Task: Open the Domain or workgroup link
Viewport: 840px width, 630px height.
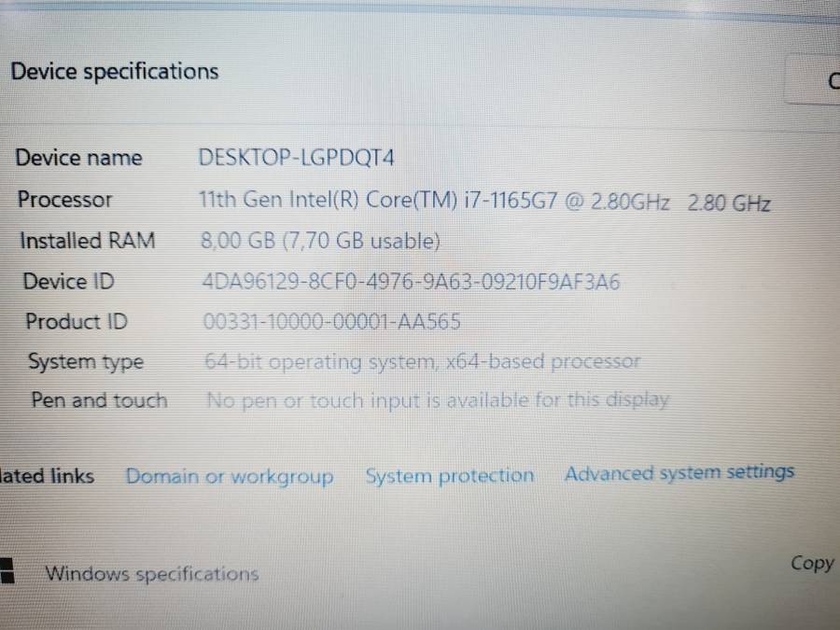Action: point(229,476)
